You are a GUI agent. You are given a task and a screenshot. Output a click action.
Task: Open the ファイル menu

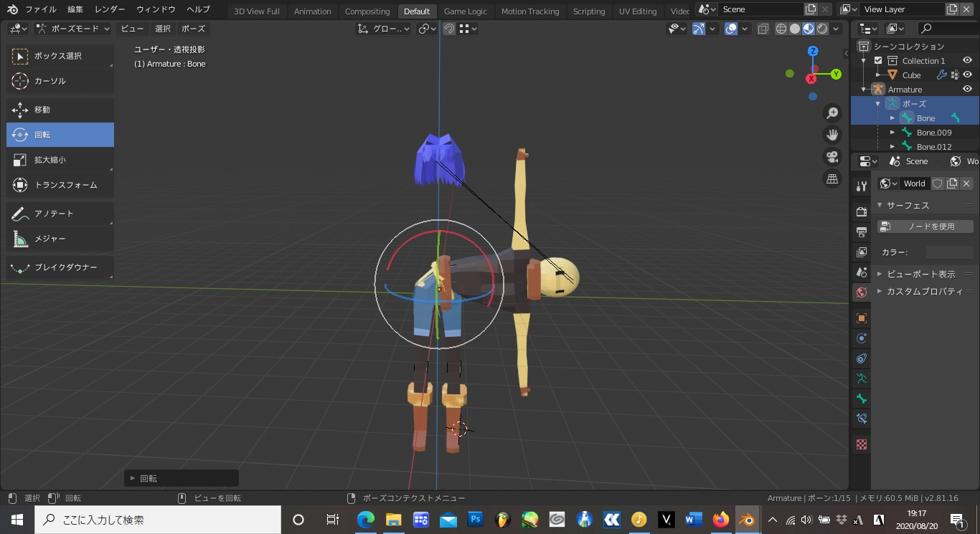(41, 9)
